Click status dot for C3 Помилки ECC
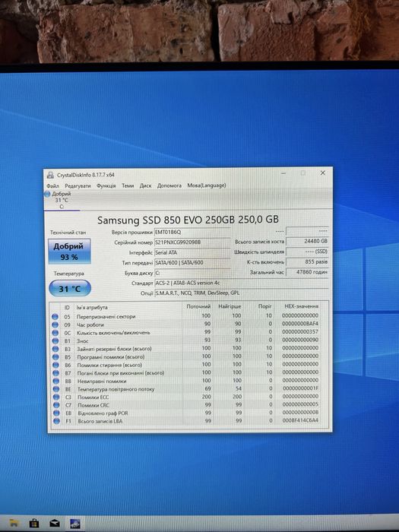 [x=56, y=397]
